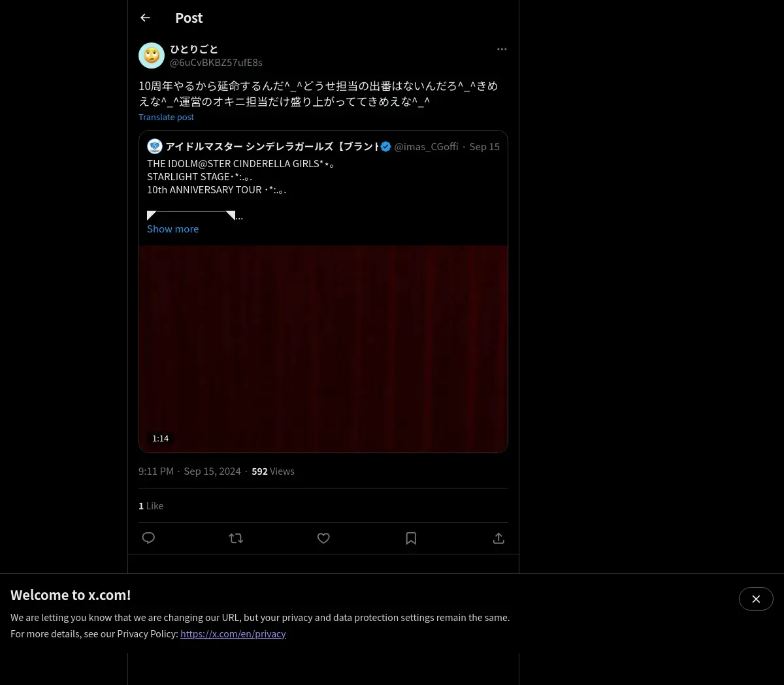Like the post with heart icon
This screenshot has width=784, height=685.
[323, 538]
